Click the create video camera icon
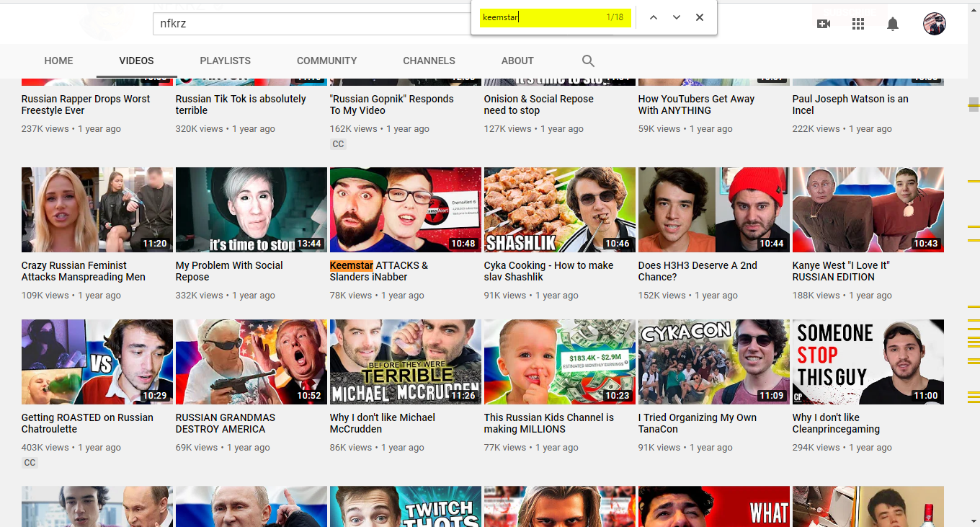The image size is (980, 527). pyautogui.click(x=824, y=24)
